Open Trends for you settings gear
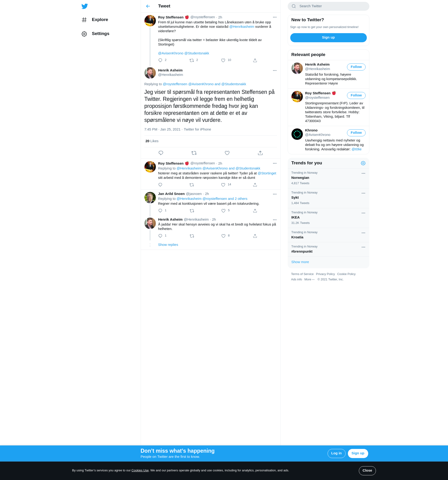This screenshot has width=448, height=480. [x=363, y=163]
